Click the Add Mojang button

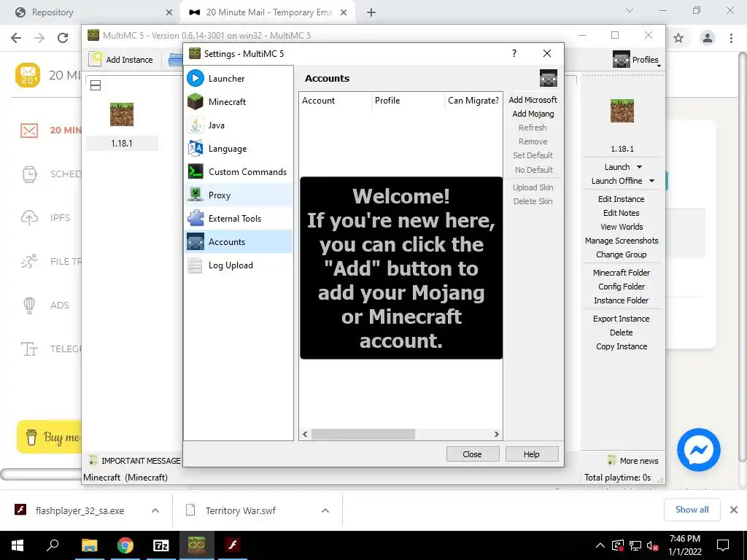533,114
